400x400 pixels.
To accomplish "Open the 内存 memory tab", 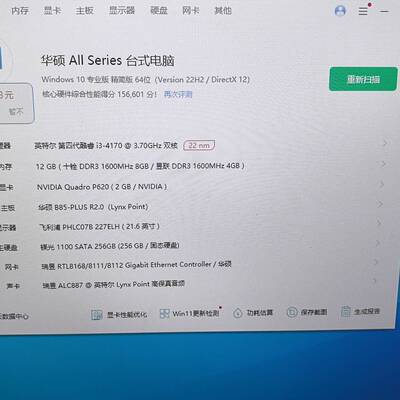I will 20,11.
